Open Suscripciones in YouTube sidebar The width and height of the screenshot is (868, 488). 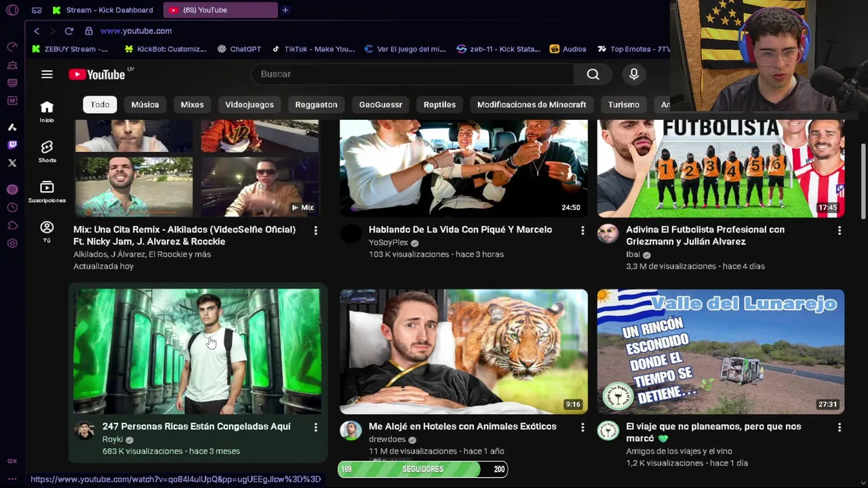coord(47,192)
